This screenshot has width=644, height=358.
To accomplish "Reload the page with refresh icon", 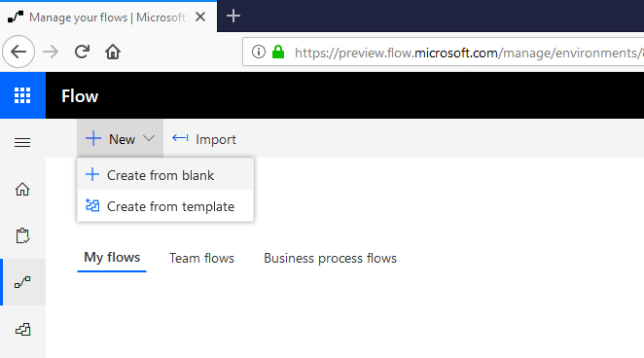I will click(82, 52).
